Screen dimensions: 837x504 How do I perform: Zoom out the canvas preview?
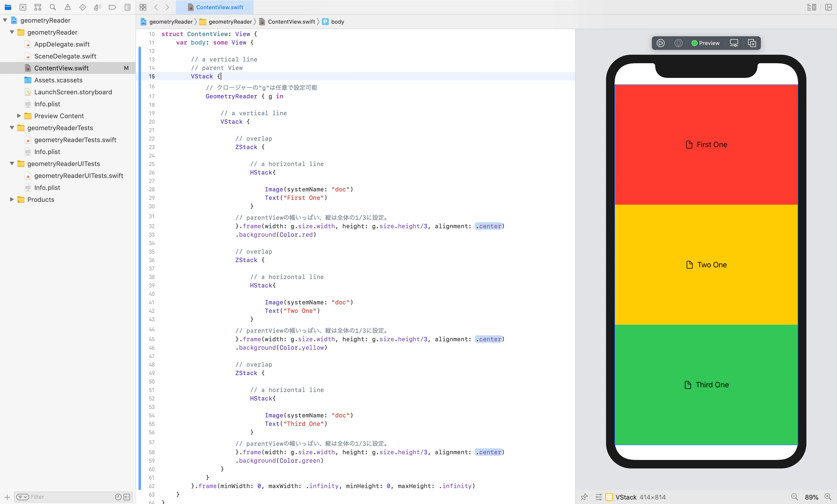click(x=794, y=497)
